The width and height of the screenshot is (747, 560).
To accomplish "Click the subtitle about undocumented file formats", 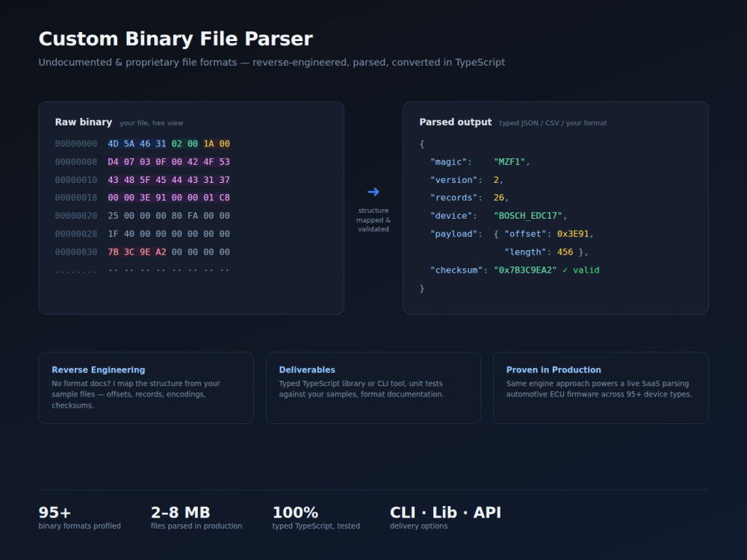I will pyautogui.click(x=272, y=63).
